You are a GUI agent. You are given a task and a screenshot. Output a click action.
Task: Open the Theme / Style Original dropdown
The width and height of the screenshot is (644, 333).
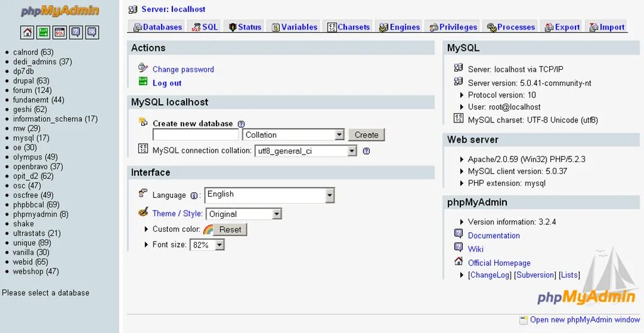[x=243, y=214]
